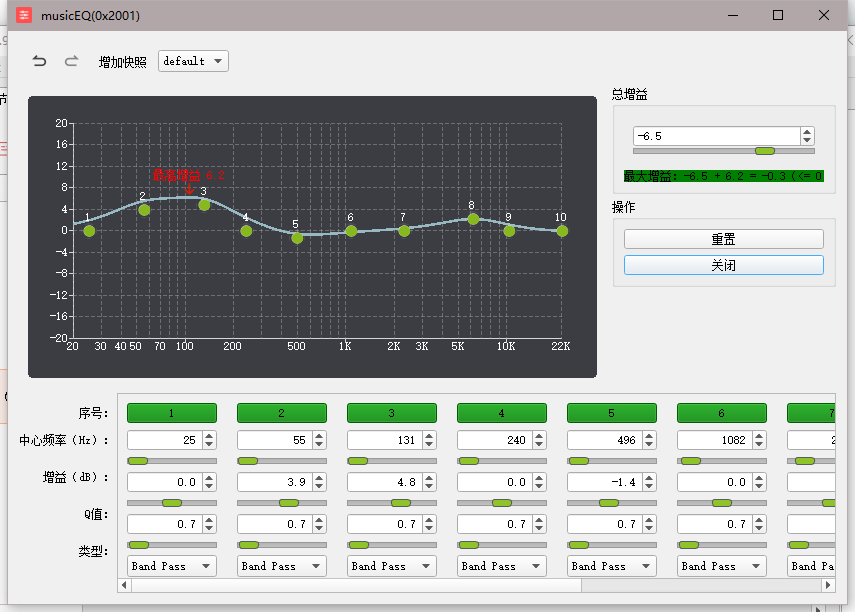The width and height of the screenshot is (855, 612).
Task: Toggle band 4 enable button
Action: pos(502,413)
